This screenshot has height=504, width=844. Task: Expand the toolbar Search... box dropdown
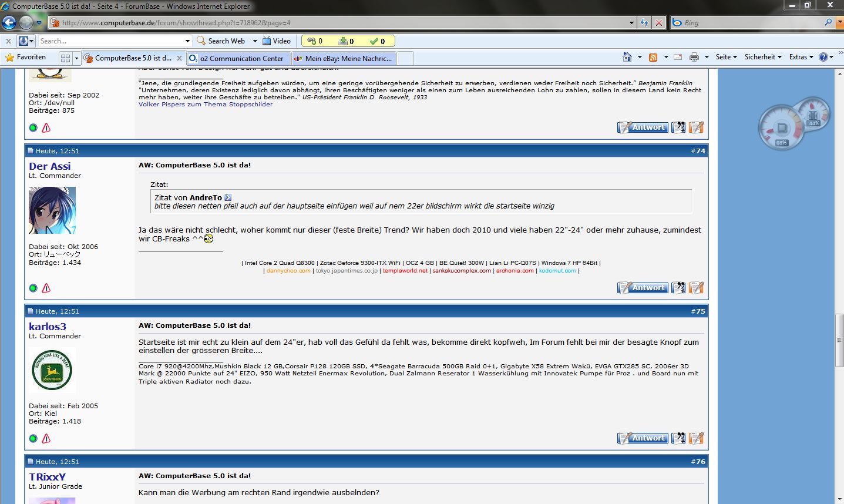click(188, 41)
